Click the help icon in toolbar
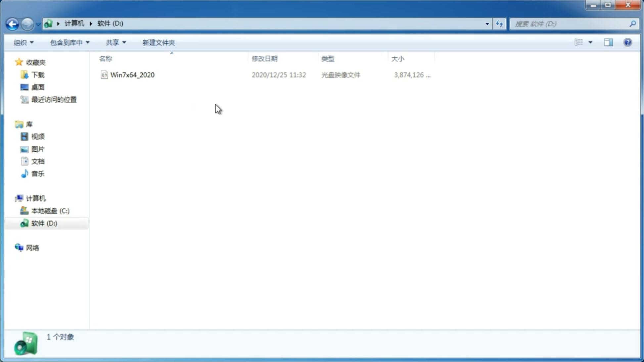 pos(628,42)
